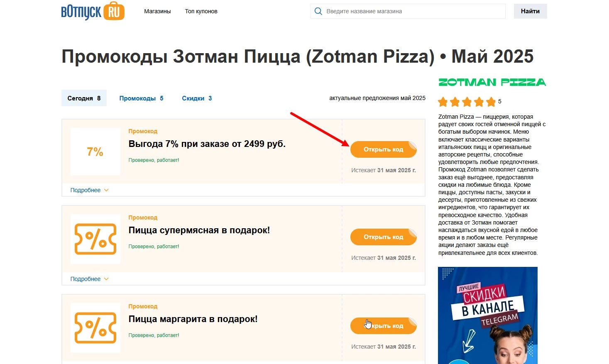Open the Магазины menu item

(157, 11)
